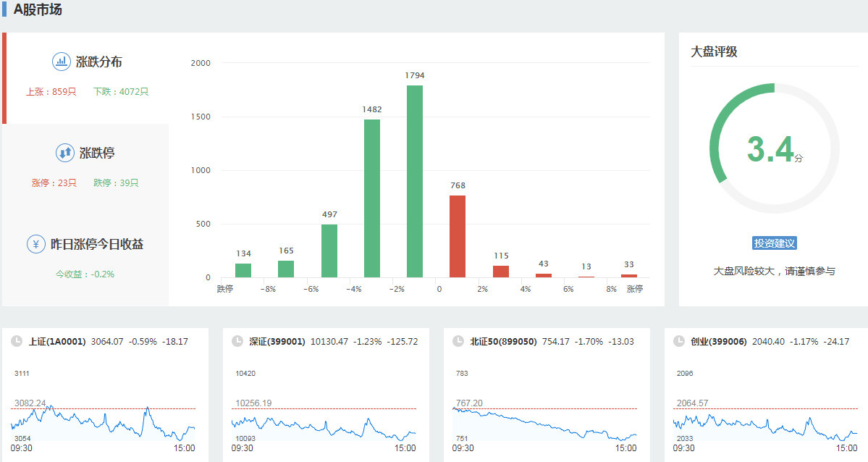Switch to the 涨跌分布 tab
The image size is (868, 462).
[87, 77]
